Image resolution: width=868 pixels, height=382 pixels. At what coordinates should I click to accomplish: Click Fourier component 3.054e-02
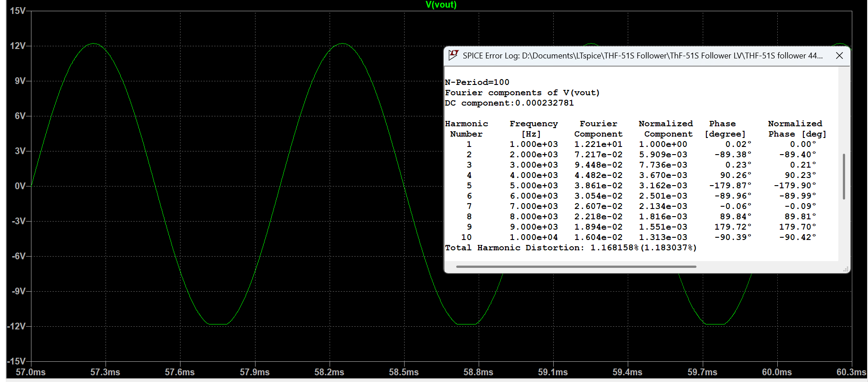598,196
